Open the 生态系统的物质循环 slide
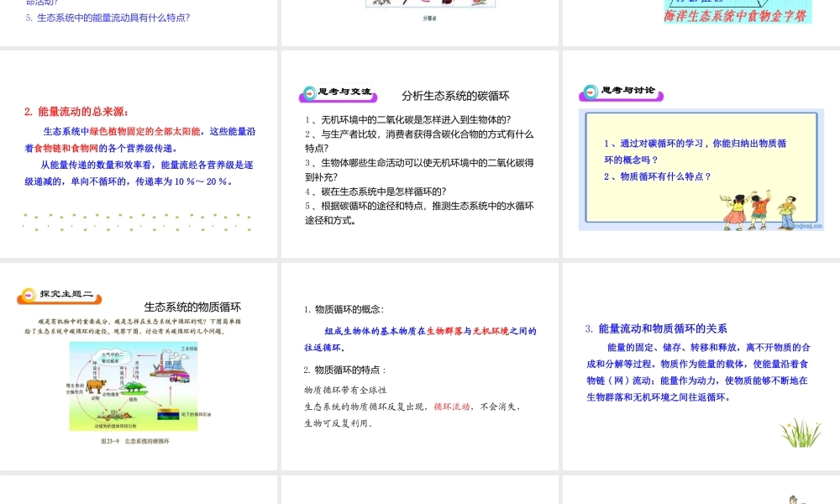Screen dimensions: 840x504 [x=139, y=366]
